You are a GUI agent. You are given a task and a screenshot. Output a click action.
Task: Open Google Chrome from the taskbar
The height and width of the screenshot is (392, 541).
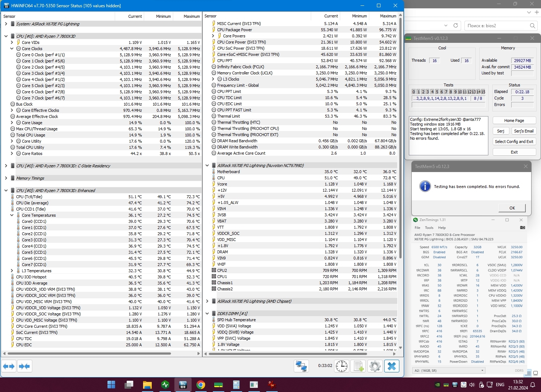[x=201, y=384]
